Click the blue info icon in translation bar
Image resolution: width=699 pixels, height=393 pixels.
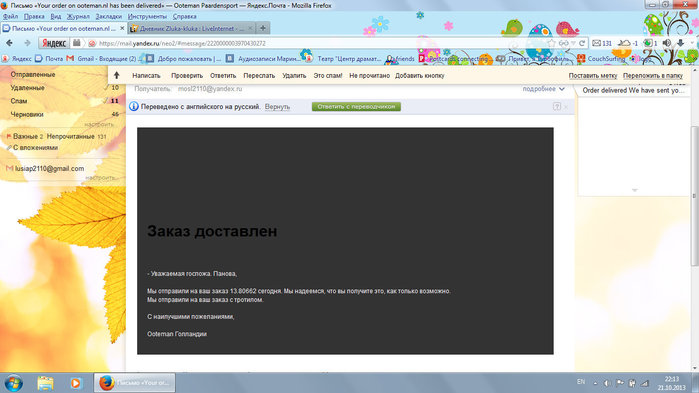coord(134,106)
